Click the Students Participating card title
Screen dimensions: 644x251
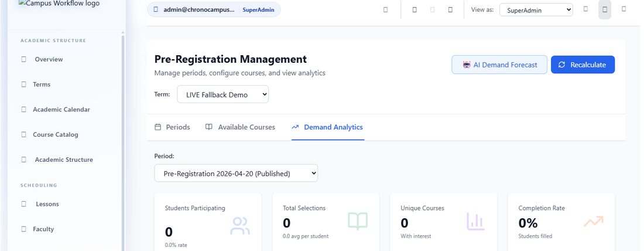195,208
